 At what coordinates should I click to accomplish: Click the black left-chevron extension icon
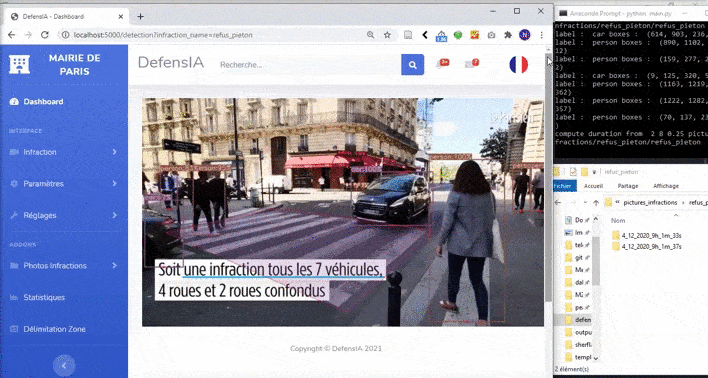click(x=424, y=35)
